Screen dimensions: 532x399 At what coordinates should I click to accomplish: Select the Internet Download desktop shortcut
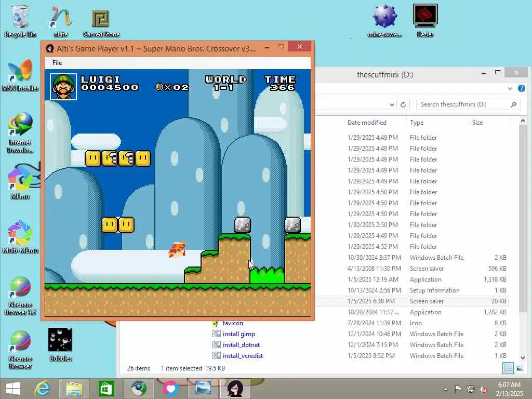[x=20, y=133]
